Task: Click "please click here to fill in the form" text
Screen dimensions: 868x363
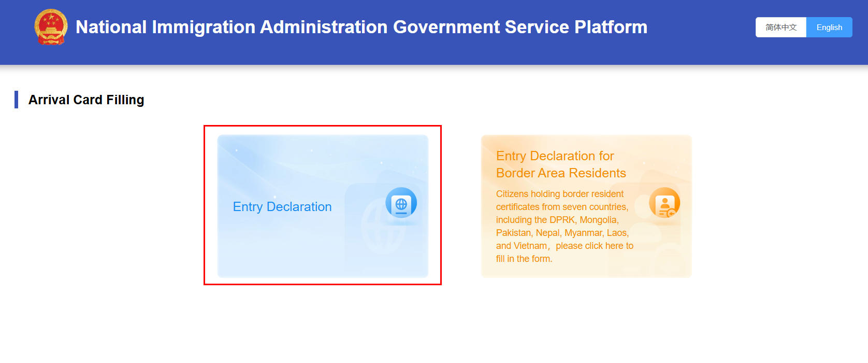Action: tap(565, 252)
